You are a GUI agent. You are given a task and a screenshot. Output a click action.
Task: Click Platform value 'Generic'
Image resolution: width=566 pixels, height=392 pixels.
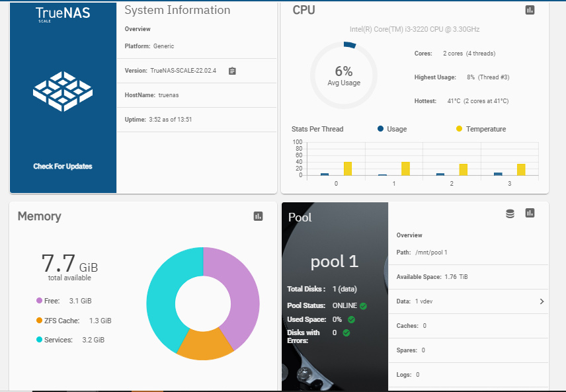163,46
